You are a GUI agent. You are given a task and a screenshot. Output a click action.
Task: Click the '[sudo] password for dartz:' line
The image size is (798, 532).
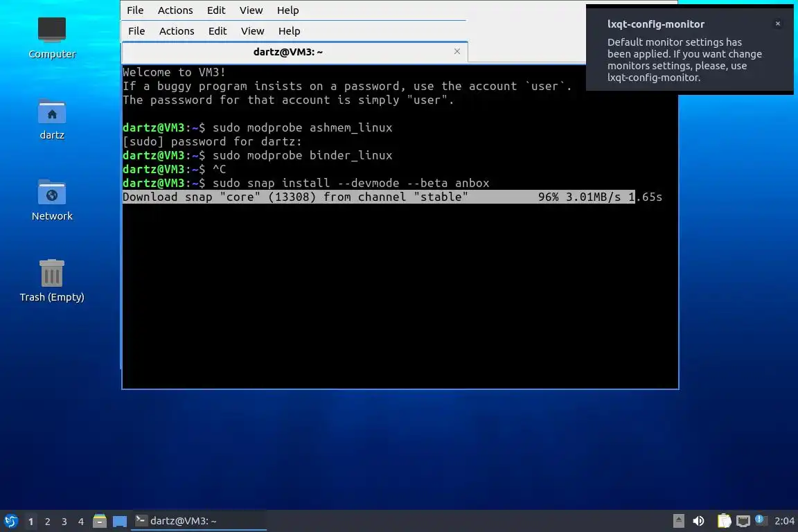pyautogui.click(x=212, y=141)
